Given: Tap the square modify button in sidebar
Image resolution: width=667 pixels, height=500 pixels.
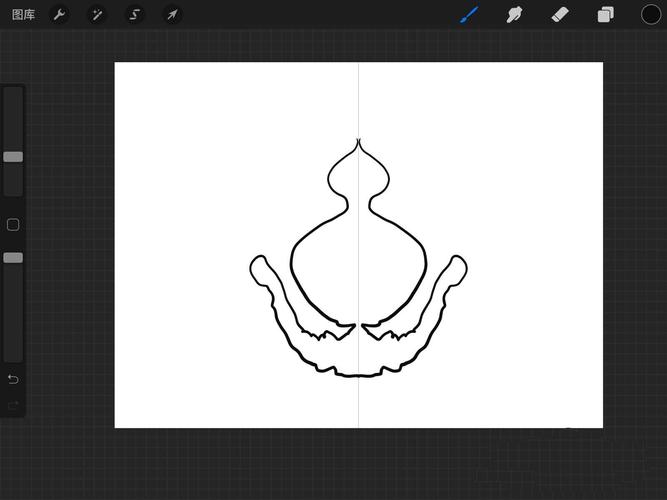Looking at the screenshot, I should 13,225.
